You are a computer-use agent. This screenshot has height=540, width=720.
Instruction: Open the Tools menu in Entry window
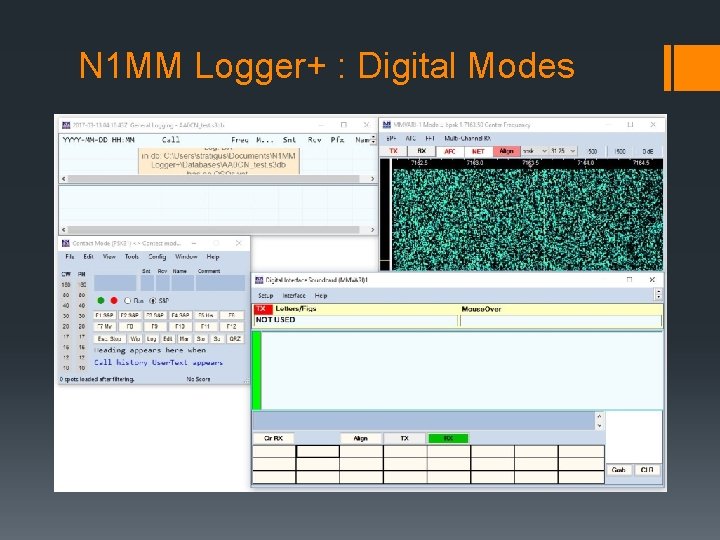pos(132,257)
